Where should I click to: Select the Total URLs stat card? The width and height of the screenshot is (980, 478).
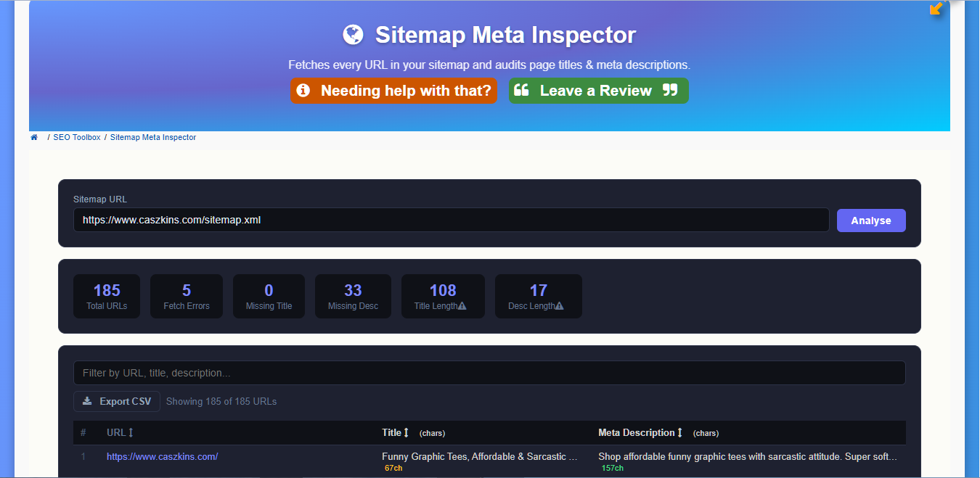coord(107,296)
